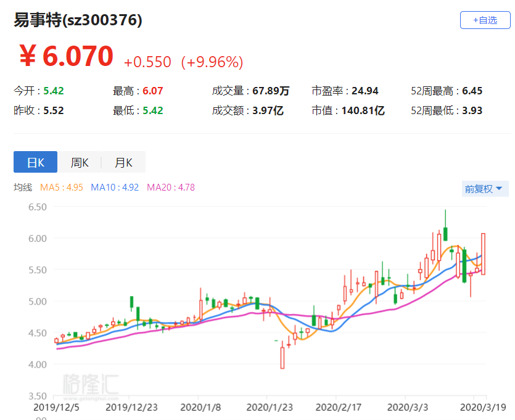Switch to the 月K monthly chart tab
The width and height of the screenshot is (515, 420).
(x=123, y=162)
